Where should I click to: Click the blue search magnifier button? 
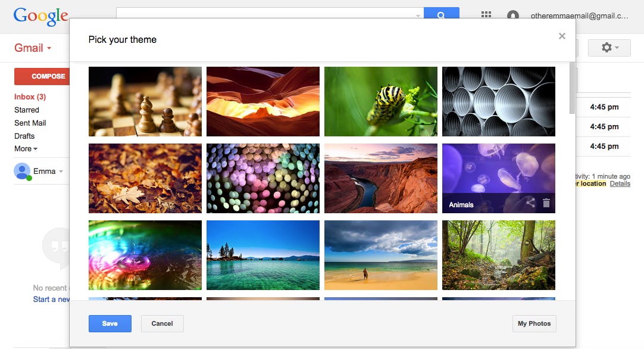pyautogui.click(x=441, y=15)
